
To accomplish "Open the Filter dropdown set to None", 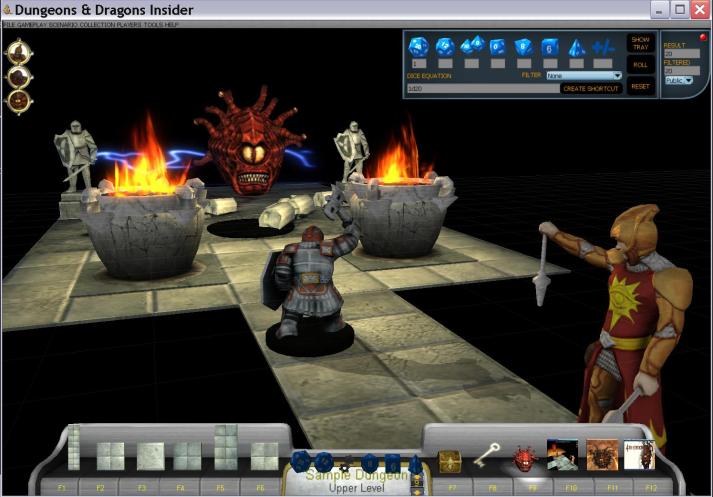I will pyautogui.click(x=584, y=75).
